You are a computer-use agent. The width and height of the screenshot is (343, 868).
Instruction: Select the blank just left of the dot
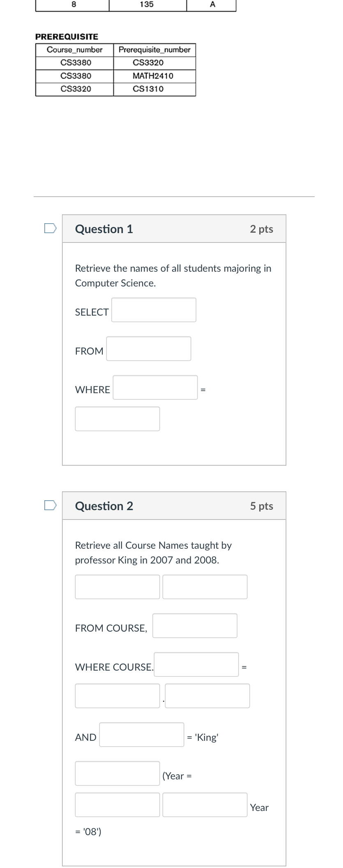[x=117, y=696]
